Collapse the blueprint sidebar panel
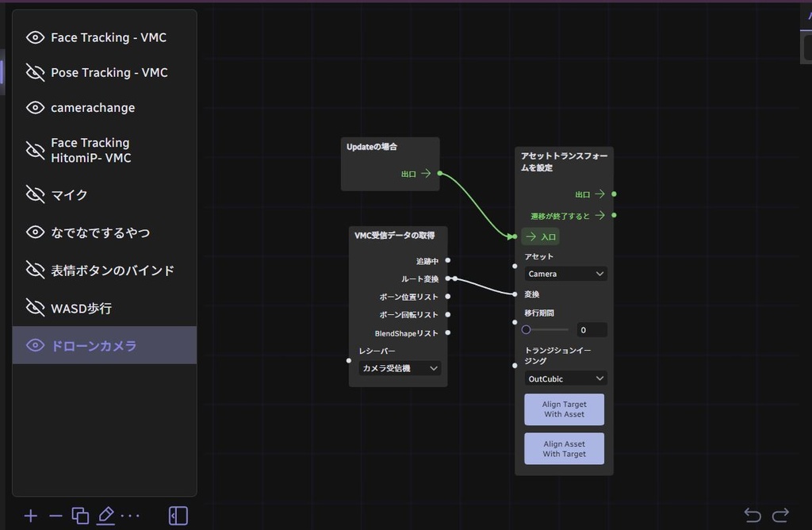This screenshot has width=812, height=530. (178, 516)
